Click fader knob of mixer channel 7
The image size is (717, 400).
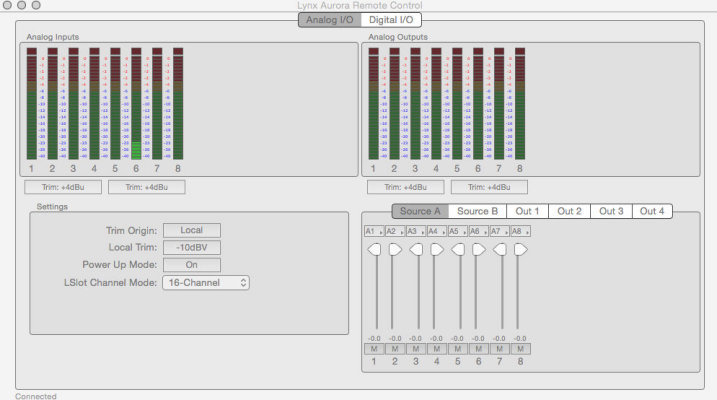tap(500, 250)
